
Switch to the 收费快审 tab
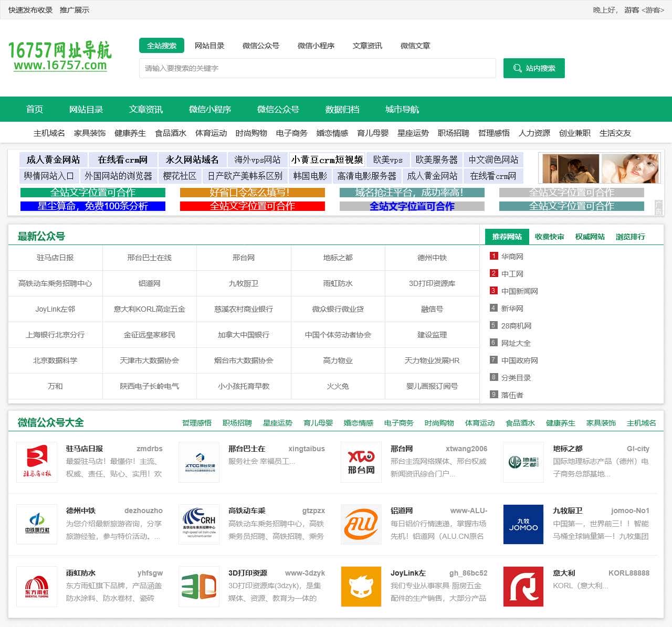pyautogui.click(x=549, y=237)
